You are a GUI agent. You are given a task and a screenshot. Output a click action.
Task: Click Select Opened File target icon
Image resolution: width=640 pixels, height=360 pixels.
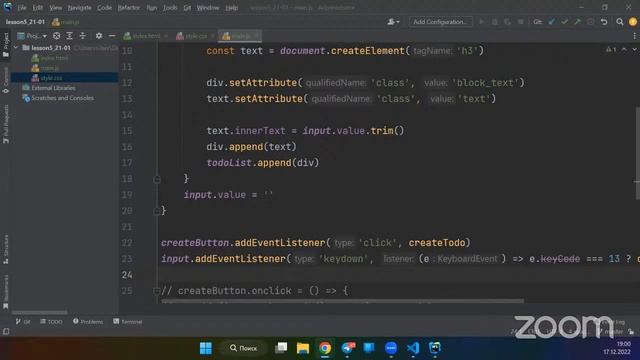click(x=56, y=36)
